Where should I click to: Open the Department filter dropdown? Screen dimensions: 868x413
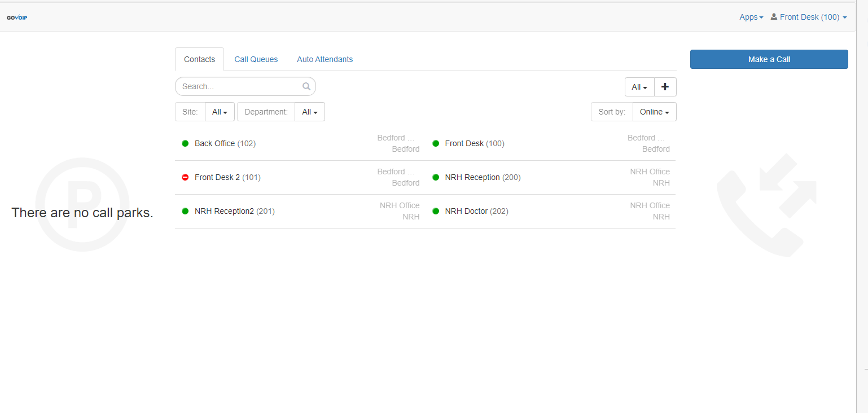tap(309, 112)
